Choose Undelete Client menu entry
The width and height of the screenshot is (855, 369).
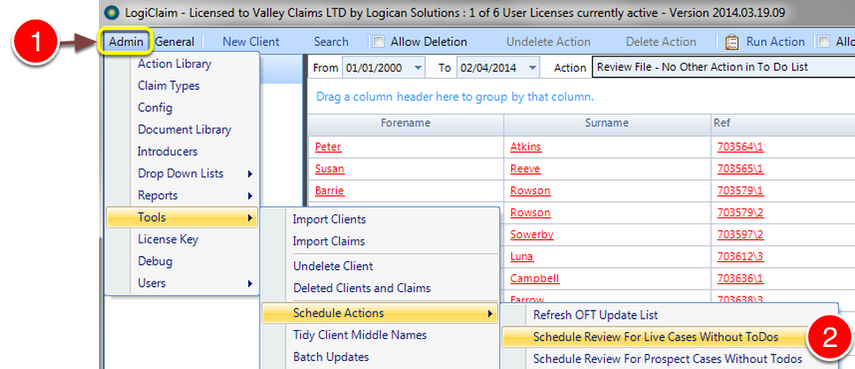click(333, 267)
